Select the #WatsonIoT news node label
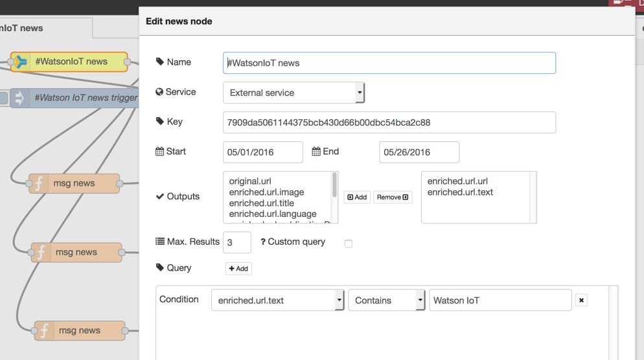 71,62
